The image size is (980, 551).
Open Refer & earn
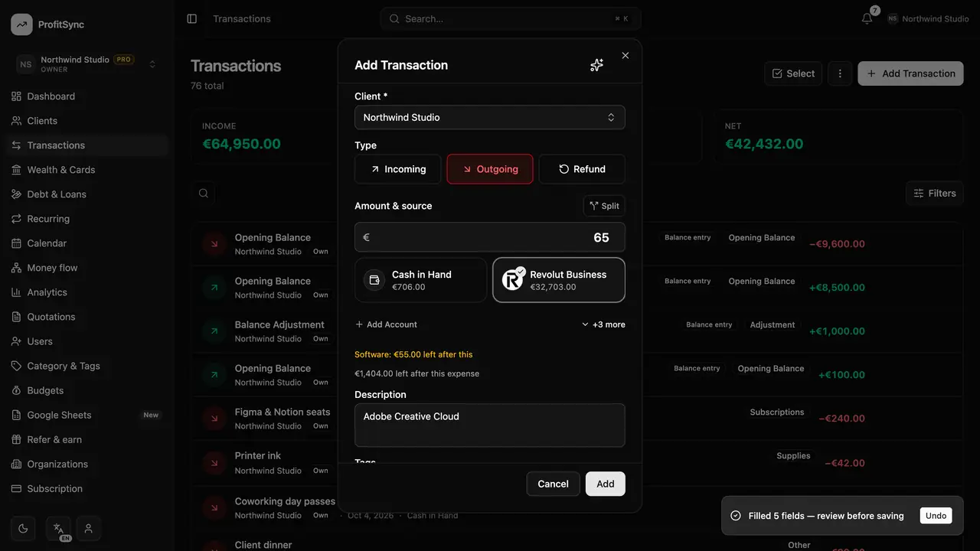coord(86,439)
